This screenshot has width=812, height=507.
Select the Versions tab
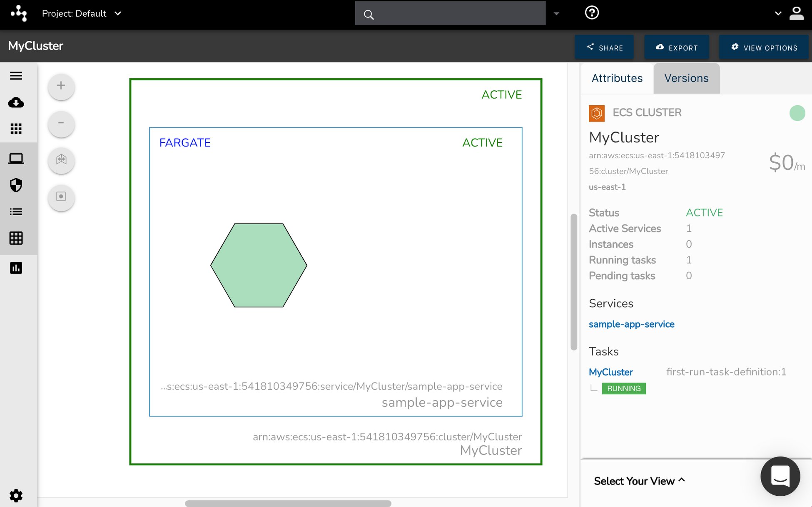(686, 78)
